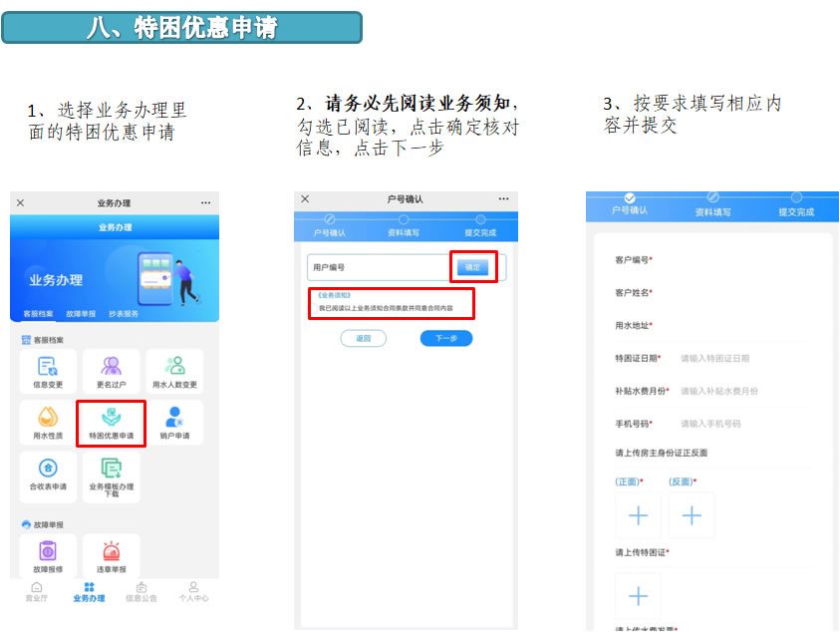Select the 用水人数变更 icon
Image resolution: width=840 pixels, height=632 pixels.
tap(174, 367)
